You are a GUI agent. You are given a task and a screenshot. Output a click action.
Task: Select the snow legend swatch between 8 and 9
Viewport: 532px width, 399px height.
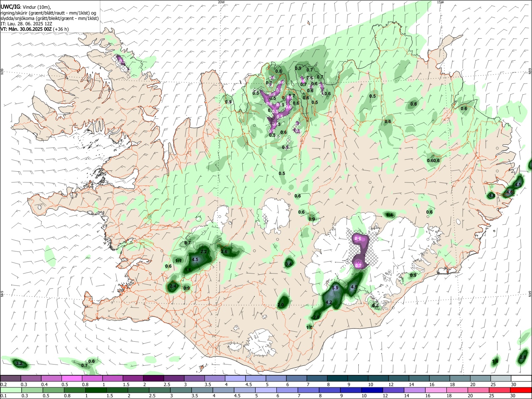337,379
